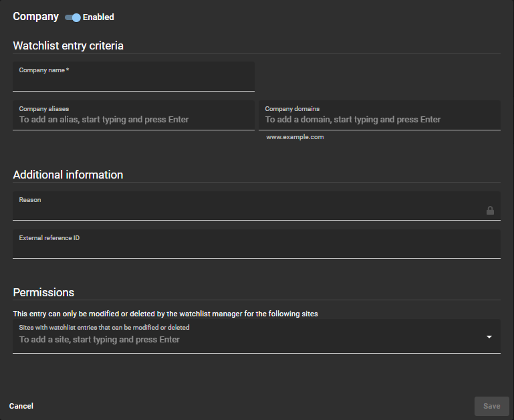Click the lock icon in Reason field
The image size is (514, 420).
[490, 211]
